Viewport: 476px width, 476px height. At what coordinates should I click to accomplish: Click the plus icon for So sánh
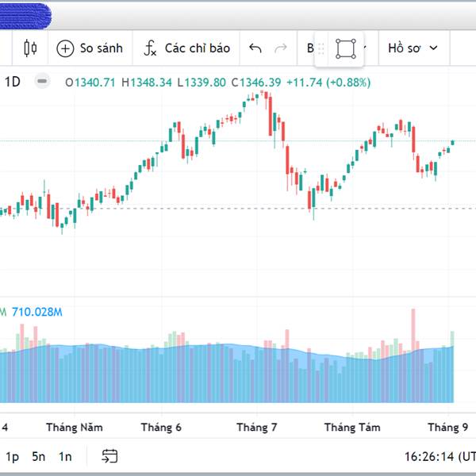click(x=65, y=48)
